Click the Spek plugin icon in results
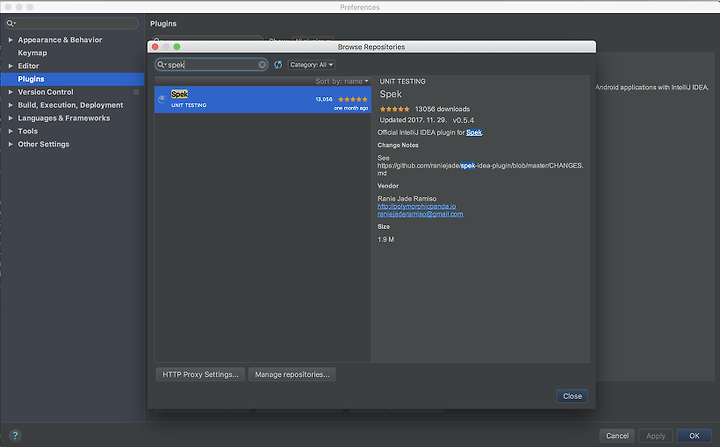Screen dimensions: 720x447 pyautogui.click(x=162, y=99)
